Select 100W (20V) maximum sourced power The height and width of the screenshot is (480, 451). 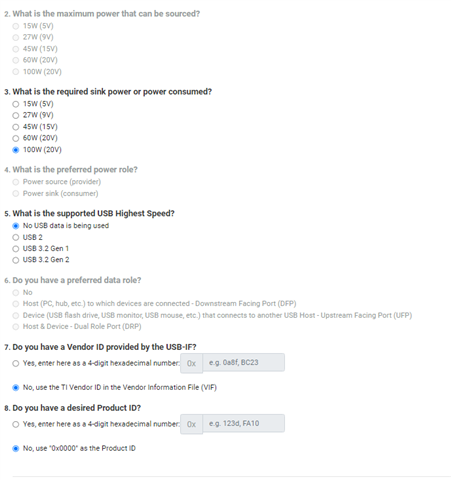(x=16, y=72)
